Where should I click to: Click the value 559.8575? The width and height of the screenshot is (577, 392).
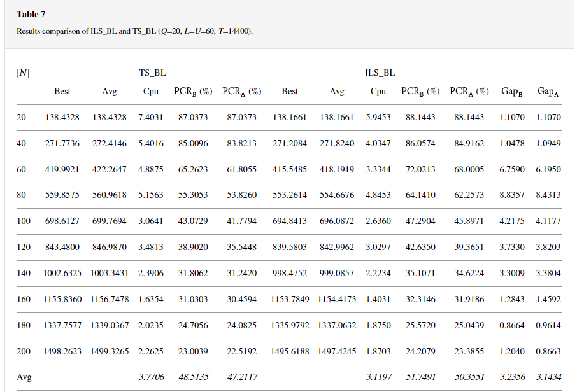click(x=62, y=195)
